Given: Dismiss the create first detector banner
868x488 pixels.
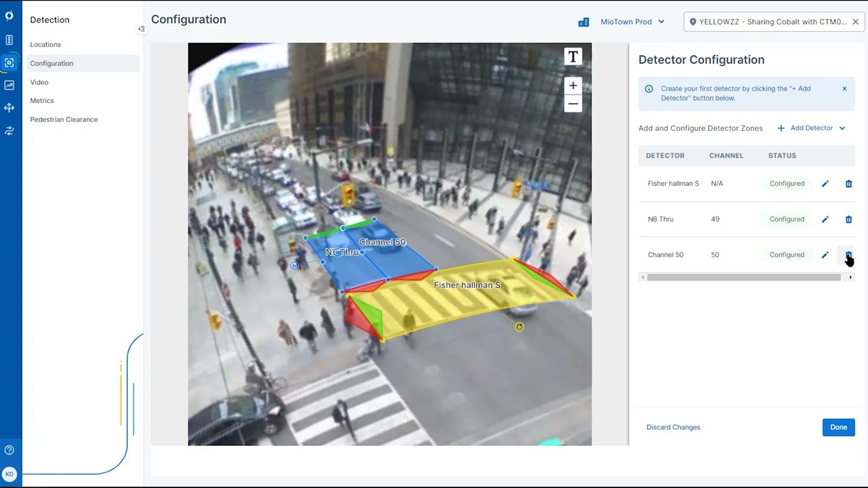Looking at the screenshot, I should click(844, 89).
